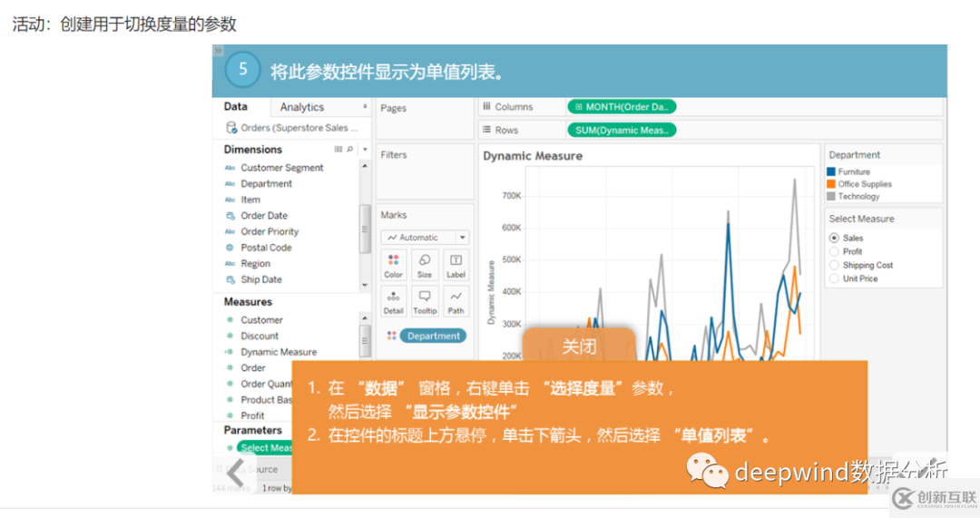Viewport: 980px width, 518px height.
Task: Click the orange Office Supplies legend swatch
Action: coord(830,184)
